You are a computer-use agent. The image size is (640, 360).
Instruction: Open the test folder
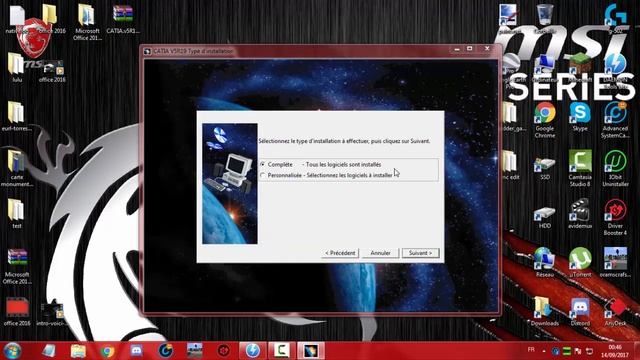tap(16, 213)
